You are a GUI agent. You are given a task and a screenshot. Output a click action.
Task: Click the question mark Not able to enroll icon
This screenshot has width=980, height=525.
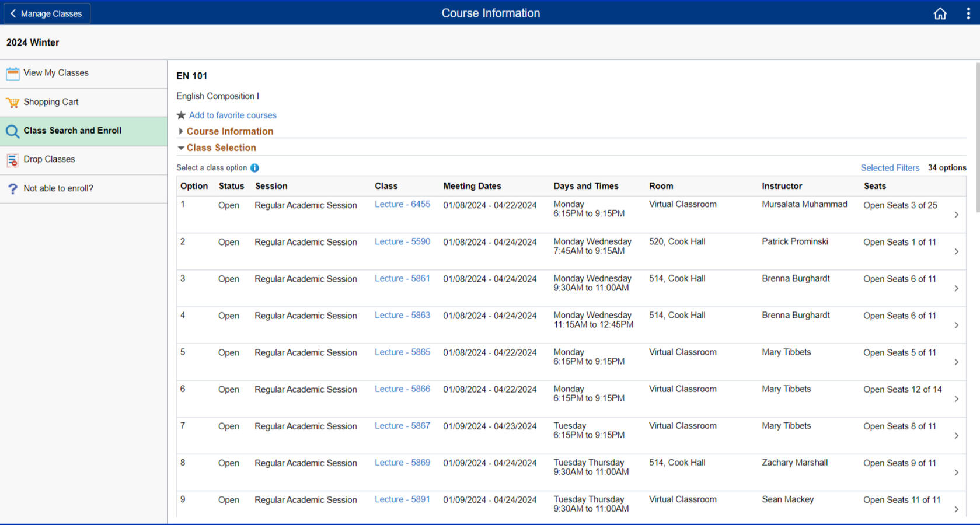pos(12,189)
